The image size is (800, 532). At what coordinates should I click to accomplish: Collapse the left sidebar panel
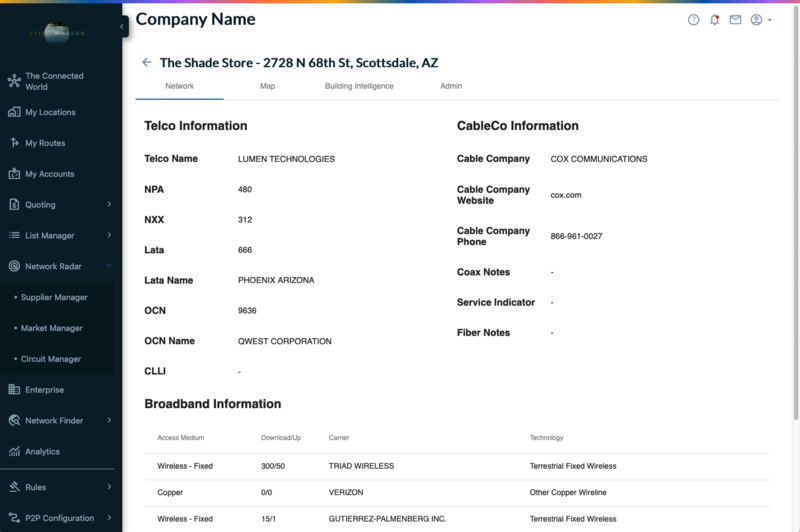pos(123,27)
